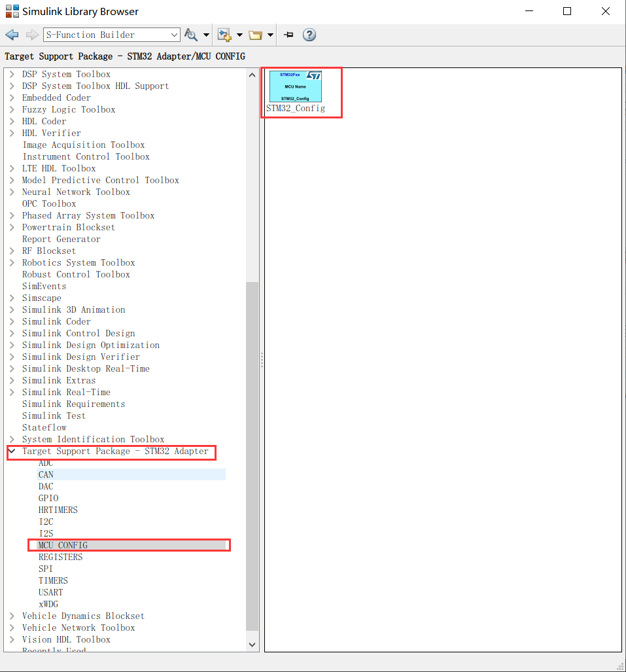Open Simulink help via the question mark icon

pos(309,35)
